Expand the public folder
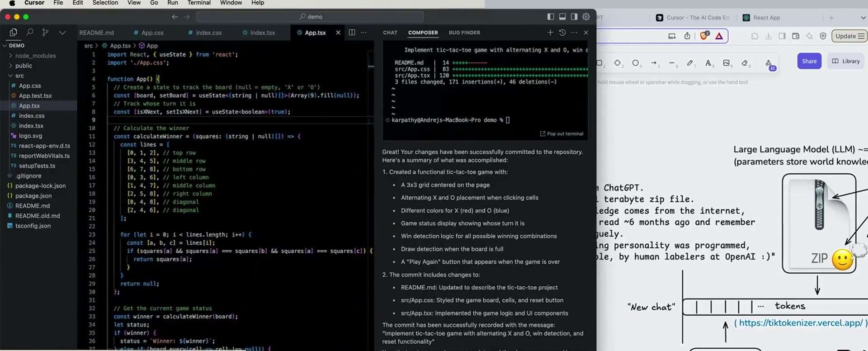Screen dimensions: 868x351 (38, 66)
